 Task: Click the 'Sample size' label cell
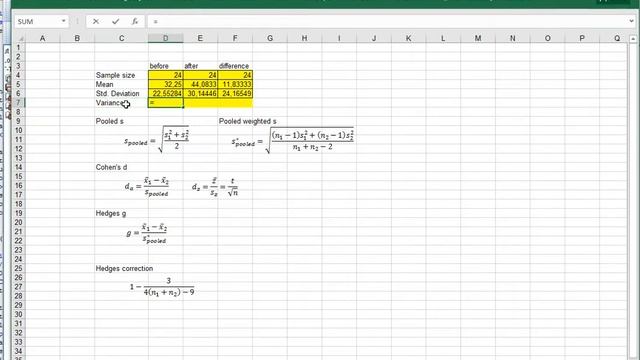pos(121,75)
